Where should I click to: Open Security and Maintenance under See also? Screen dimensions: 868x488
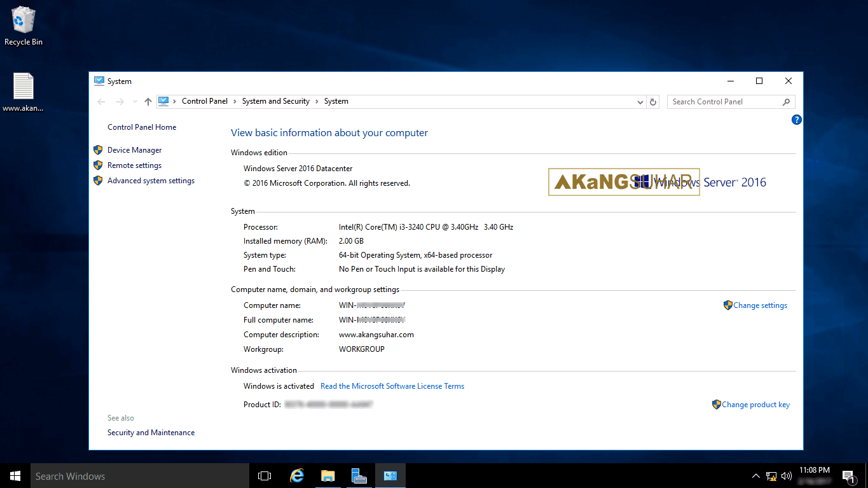[x=151, y=432]
